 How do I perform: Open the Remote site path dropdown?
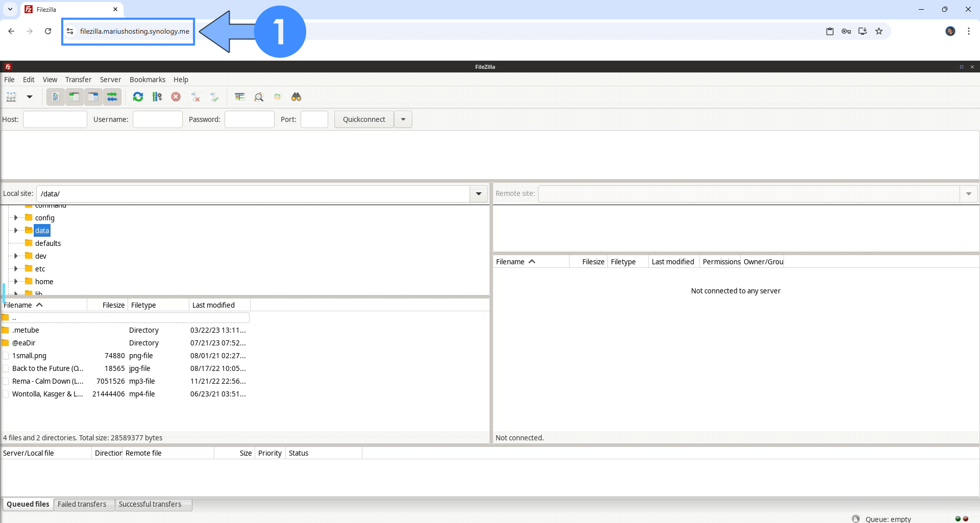point(969,194)
